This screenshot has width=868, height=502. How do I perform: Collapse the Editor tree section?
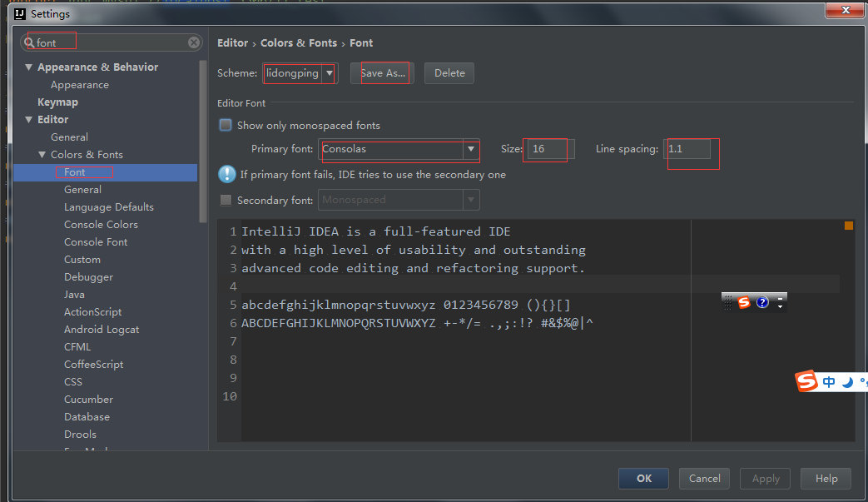[29, 120]
